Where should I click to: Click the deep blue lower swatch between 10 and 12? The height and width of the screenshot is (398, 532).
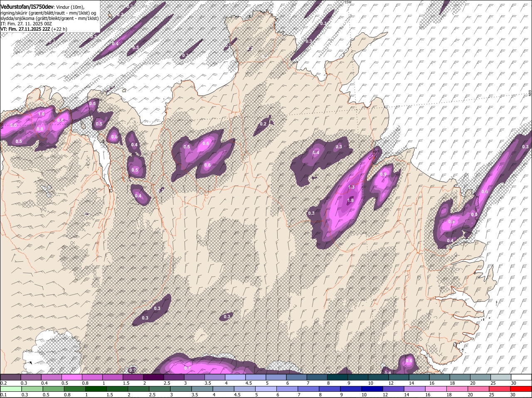[372, 389]
